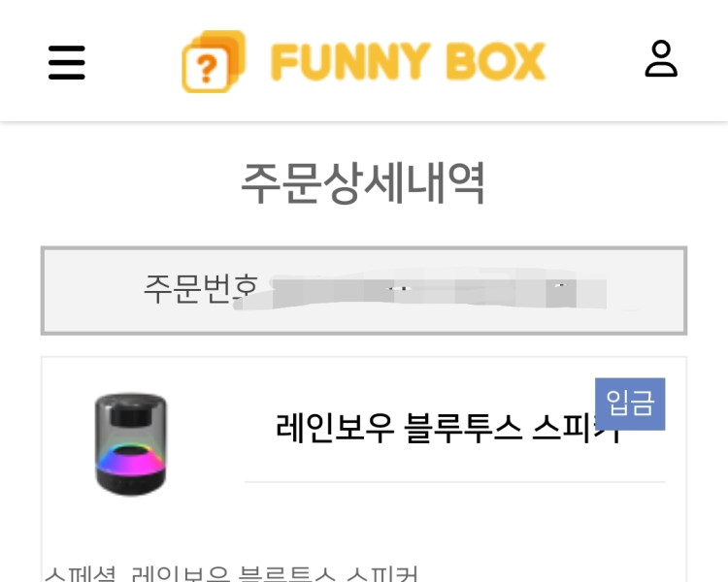Click the FUNNY BOX logo text
This screenshot has width=728, height=582.
coord(408,62)
